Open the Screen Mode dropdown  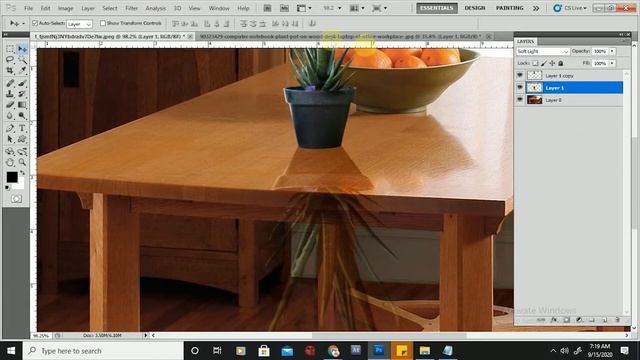(380, 8)
